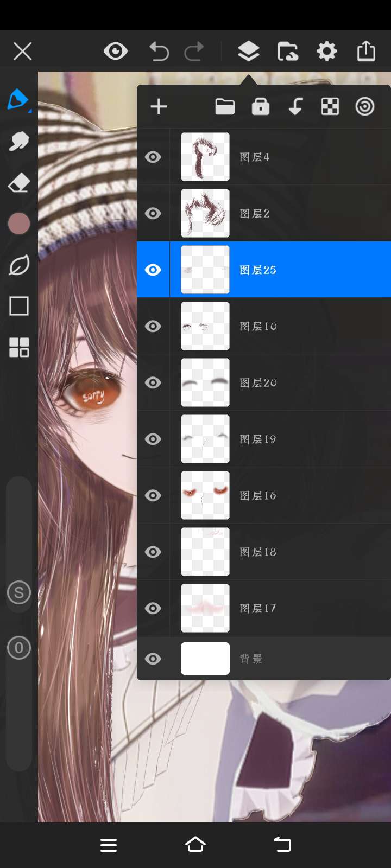Select layer name 图层16
This screenshot has width=391, height=868.
click(258, 496)
